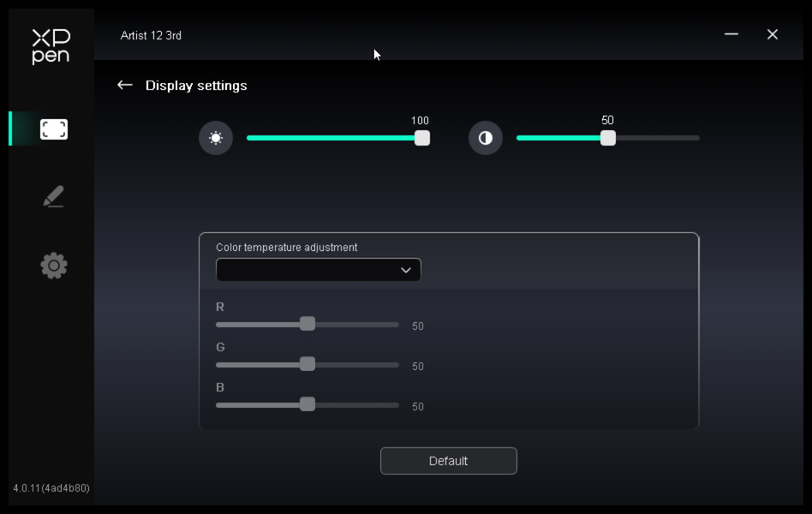Viewport: 812px width, 514px height.
Task: Click the Display settings heading
Action: pyautogui.click(x=196, y=86)
